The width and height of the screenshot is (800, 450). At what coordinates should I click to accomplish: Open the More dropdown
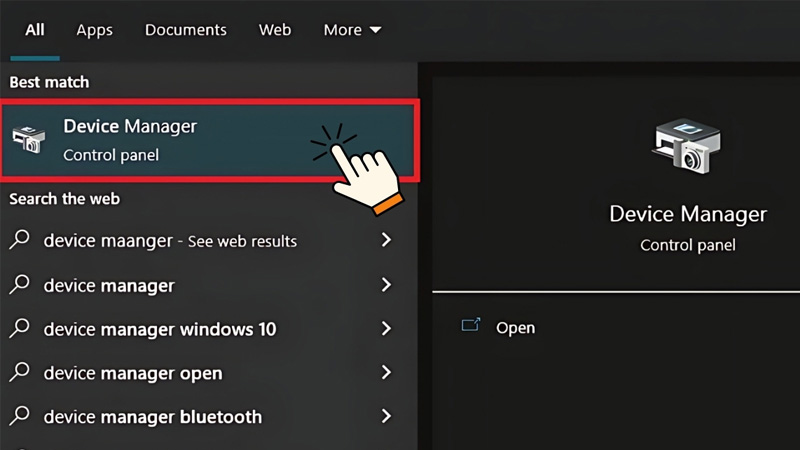pos(352,30)
